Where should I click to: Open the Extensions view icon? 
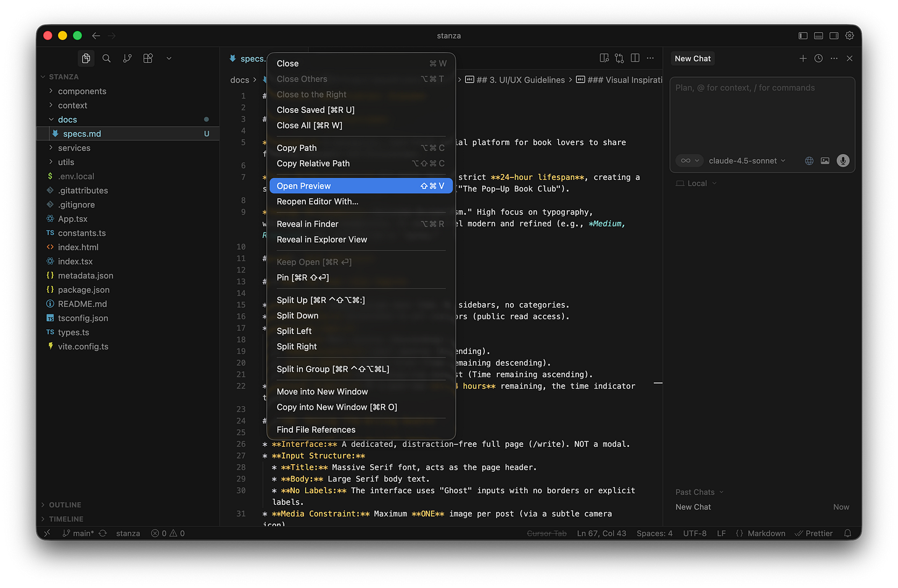[x=147, y=58]
